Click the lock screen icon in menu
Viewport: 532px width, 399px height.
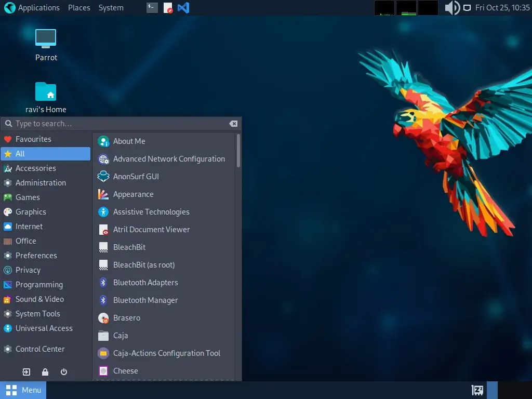(45, 372)
